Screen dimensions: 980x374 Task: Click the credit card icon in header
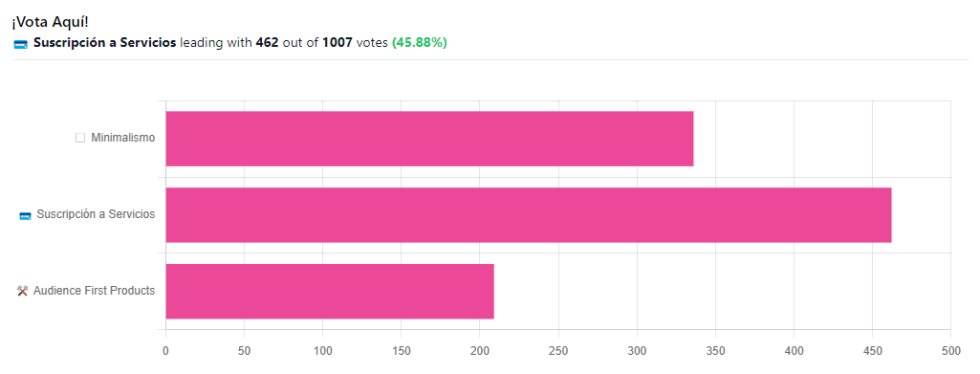click(x=21, y=44)
